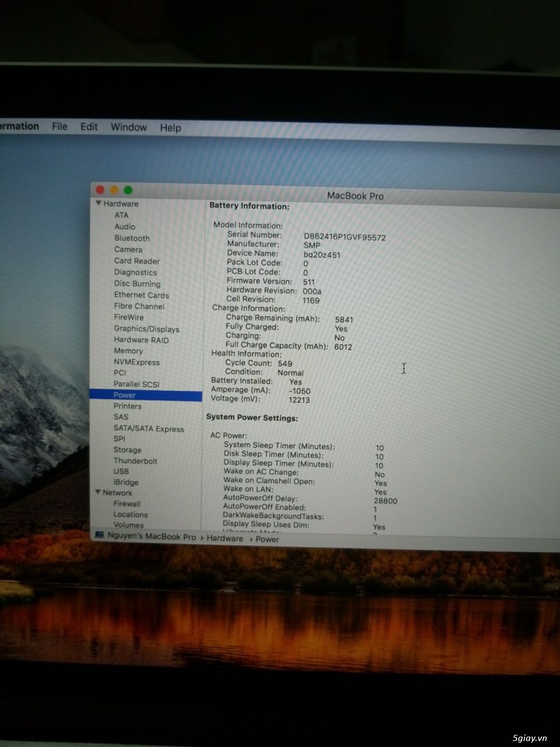Click Cell Revision value 1169
560x747 pixels.
[x=311, y=300]
